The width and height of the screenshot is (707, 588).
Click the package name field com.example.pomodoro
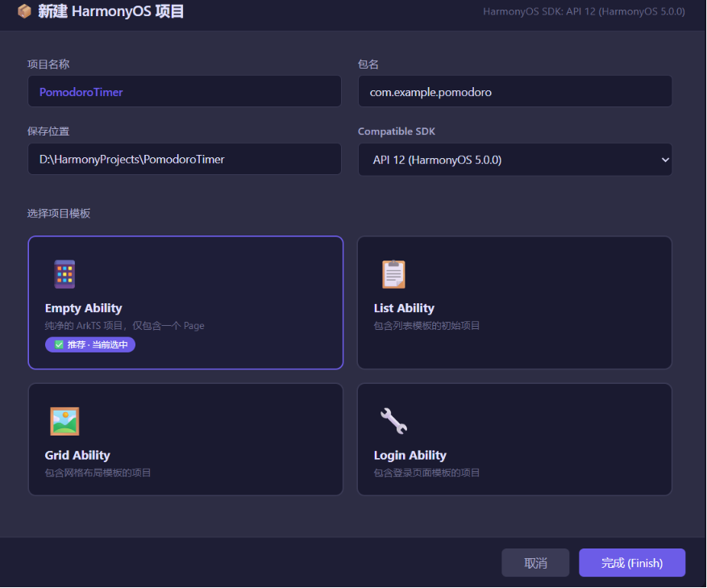[515, 92]
